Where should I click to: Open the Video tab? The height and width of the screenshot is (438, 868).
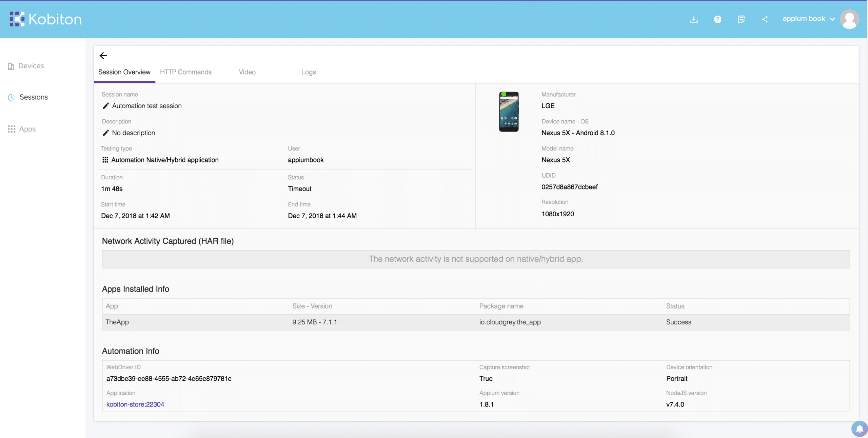coord(247,72)
